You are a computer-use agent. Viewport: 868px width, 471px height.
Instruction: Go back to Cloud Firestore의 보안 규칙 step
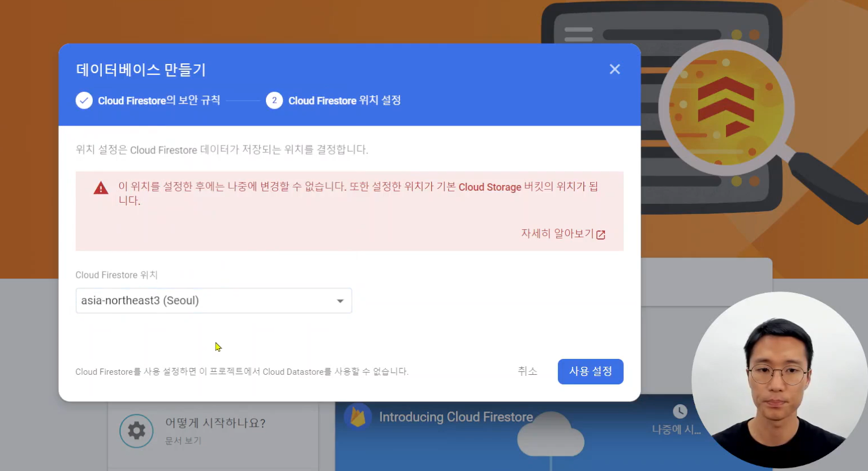(159, 101)
